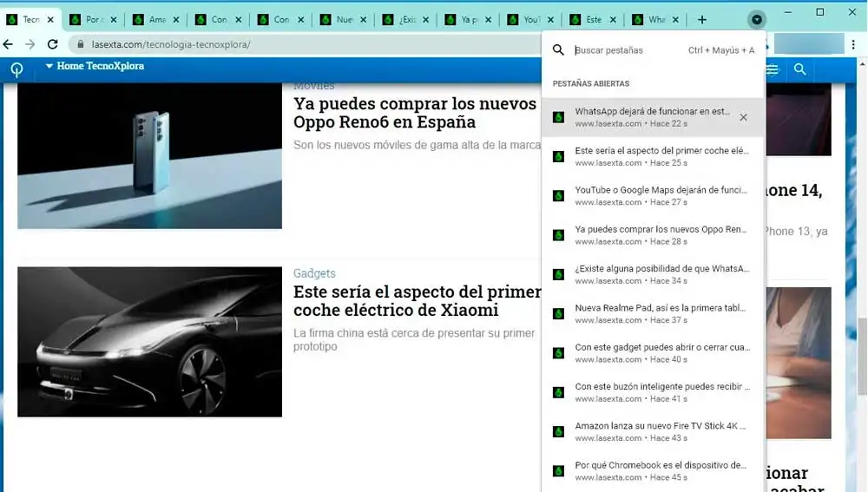Click the page vertical scrollbar thumb
This screenshot has height=492, width=868.
863,356
